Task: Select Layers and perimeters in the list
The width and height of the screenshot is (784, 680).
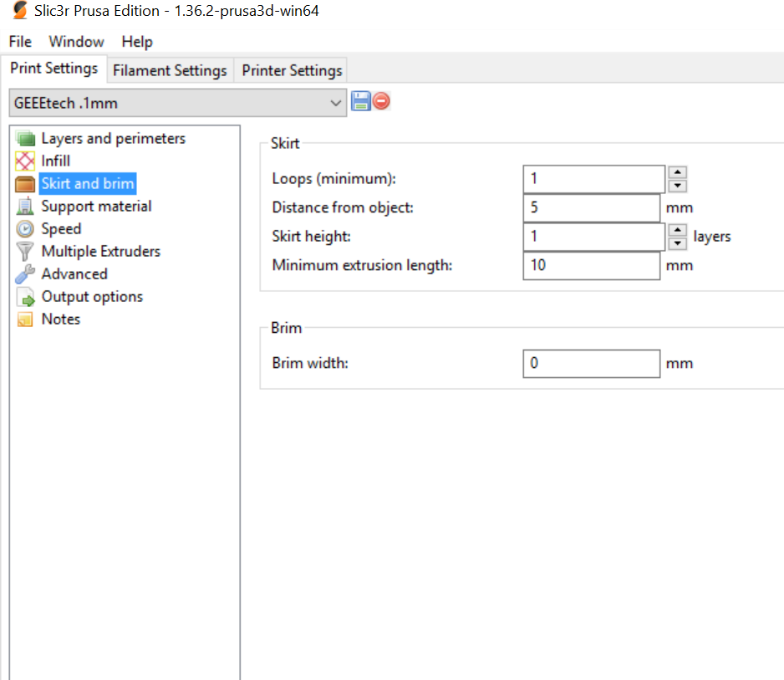Action: [114, 138]
